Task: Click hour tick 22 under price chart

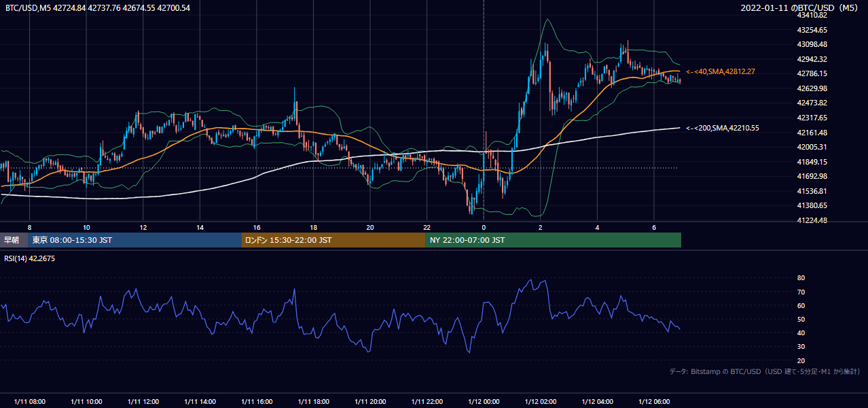Action: pos(427,227)
